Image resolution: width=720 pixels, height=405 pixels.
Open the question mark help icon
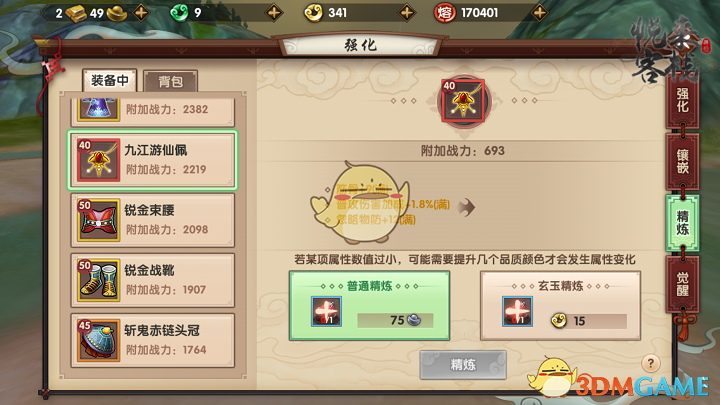coord(651,364)
